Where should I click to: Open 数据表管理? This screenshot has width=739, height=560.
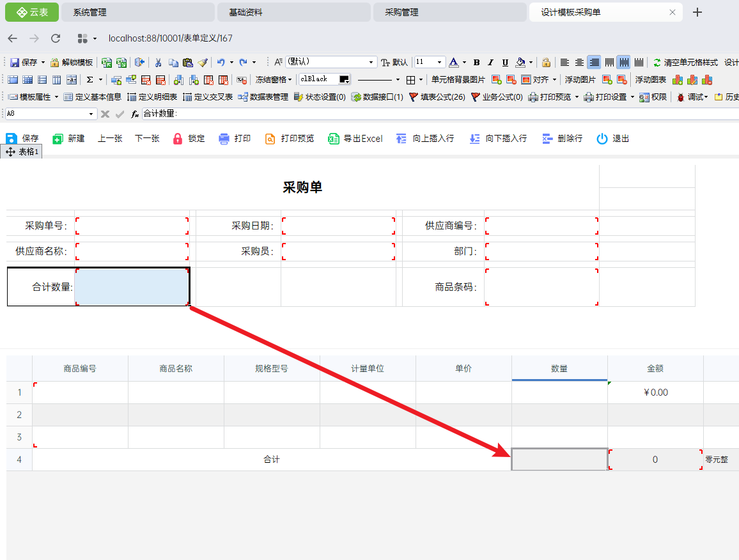pyautogui.click(x=263, y=97)
